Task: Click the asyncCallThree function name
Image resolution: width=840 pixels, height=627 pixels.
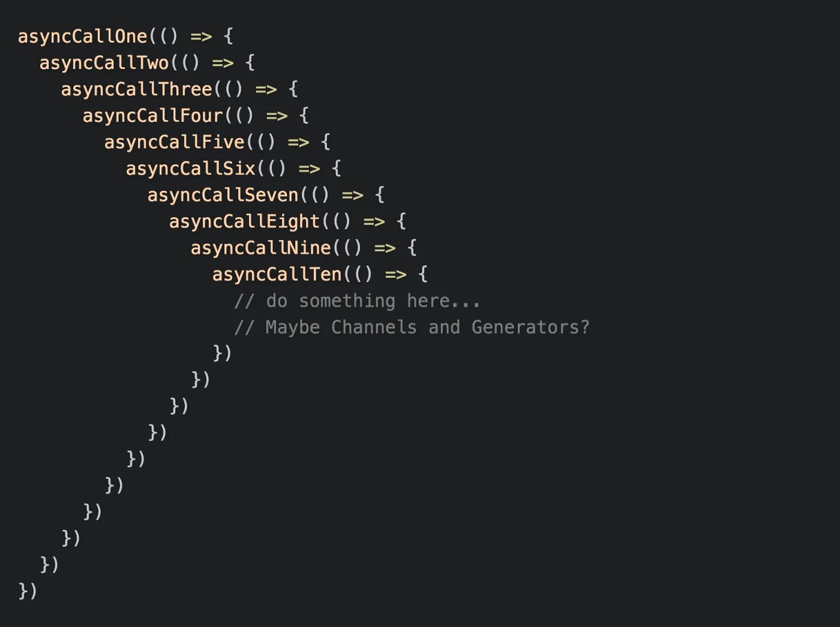Action: pyautogui.click(x=137, y=89)
